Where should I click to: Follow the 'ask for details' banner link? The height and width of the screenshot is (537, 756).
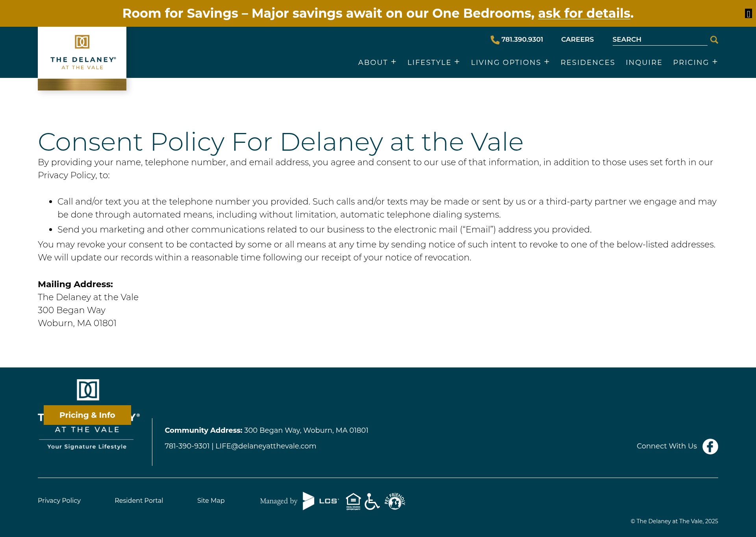[x=584, y=13]
